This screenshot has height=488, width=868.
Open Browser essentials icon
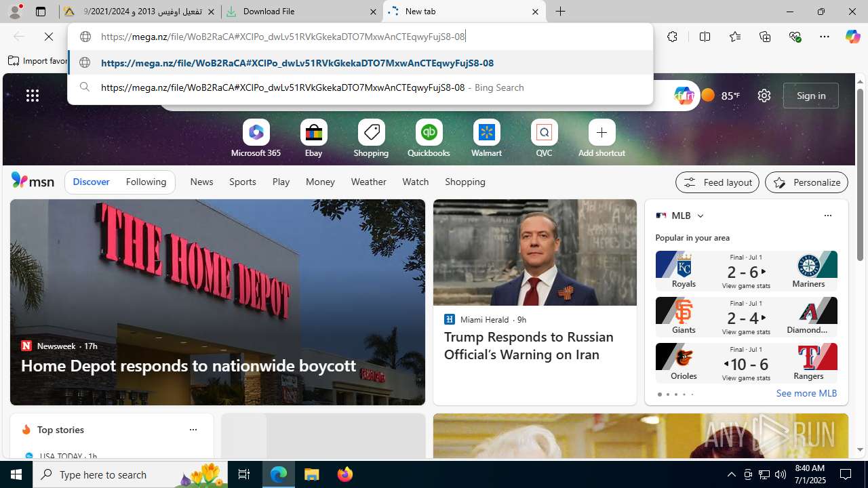[795, 37]
